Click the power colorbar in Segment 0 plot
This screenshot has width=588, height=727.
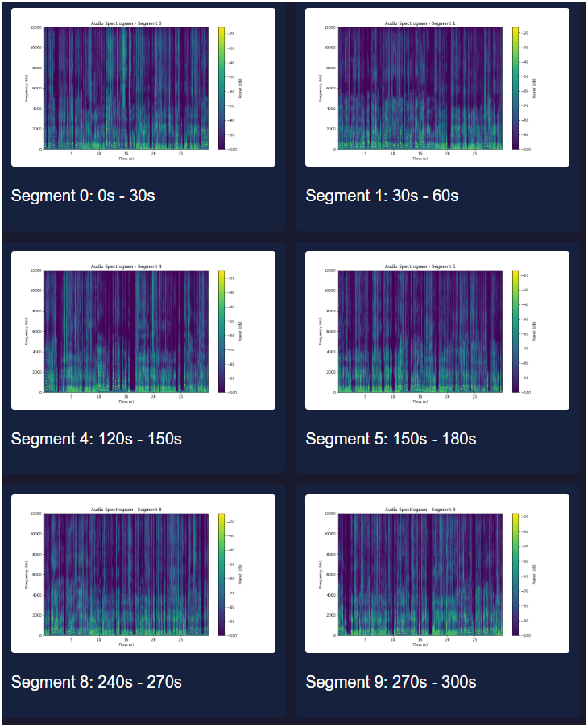[x=221, y=89]
